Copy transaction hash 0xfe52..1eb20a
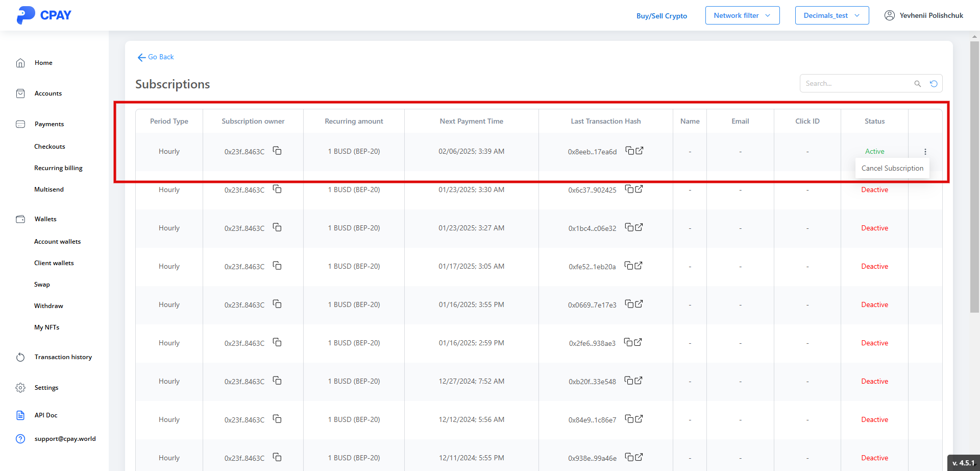The image size is (980, 471). (x=629, y=266)
